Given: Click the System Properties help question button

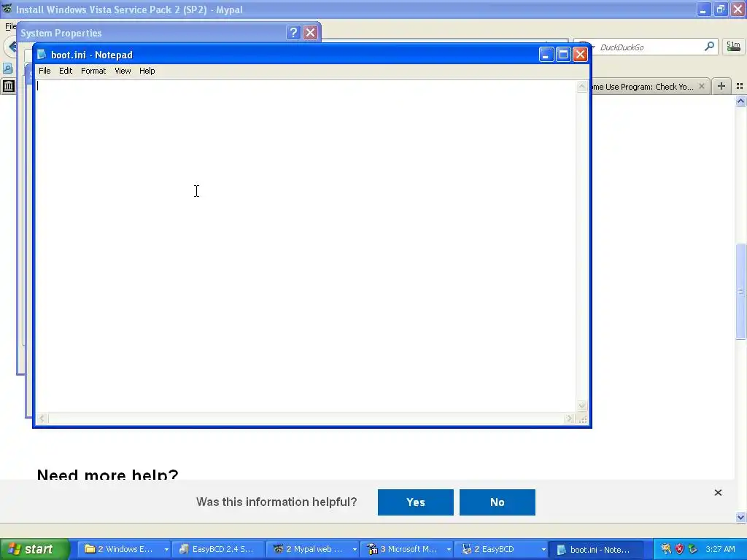Looking at the screenshot, I should 293,32.
